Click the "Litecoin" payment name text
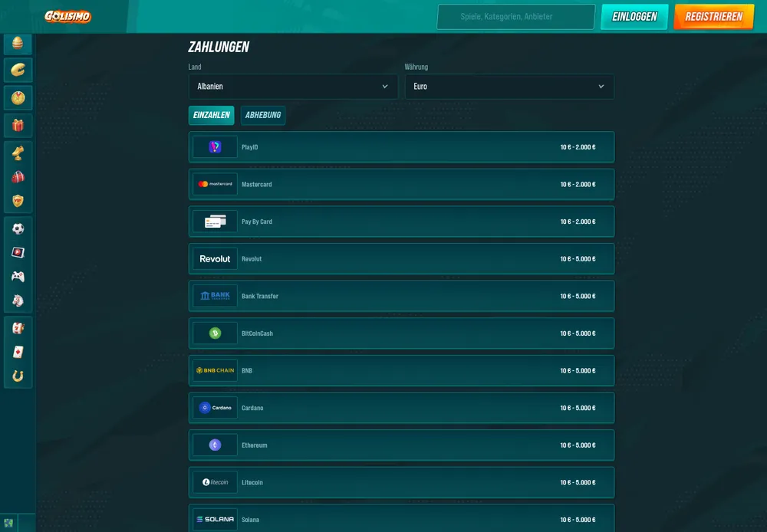 252,483
